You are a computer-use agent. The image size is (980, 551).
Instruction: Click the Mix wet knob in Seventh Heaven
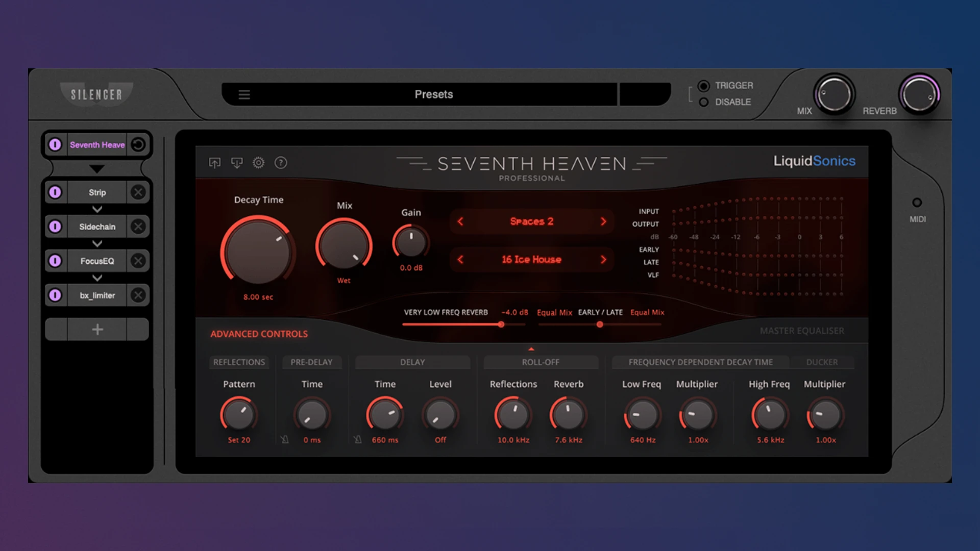click(344, 245)
